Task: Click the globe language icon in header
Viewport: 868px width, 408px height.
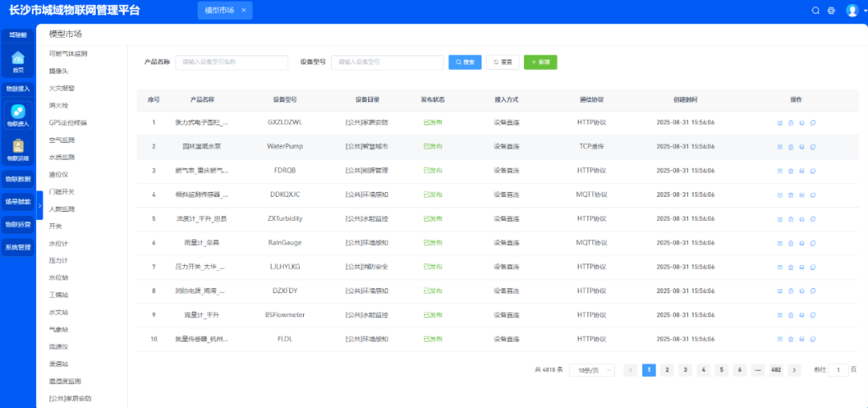Action: point(831,10)
